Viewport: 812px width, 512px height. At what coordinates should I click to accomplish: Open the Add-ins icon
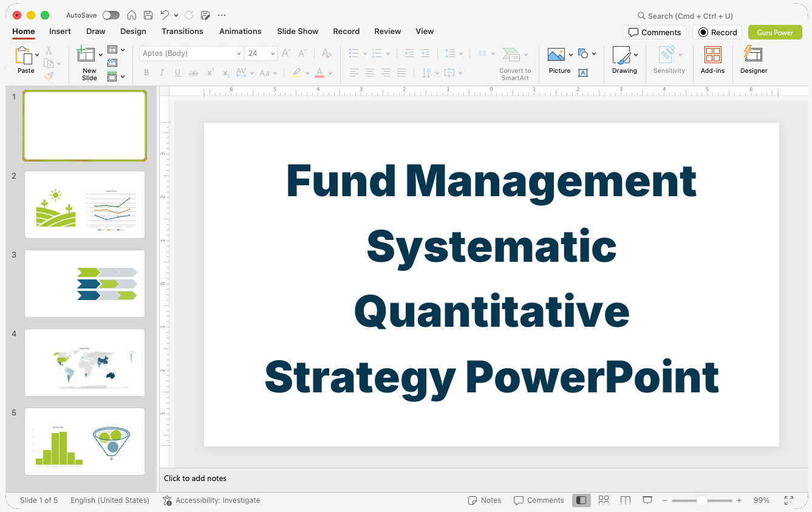click(x=713, y=55)
